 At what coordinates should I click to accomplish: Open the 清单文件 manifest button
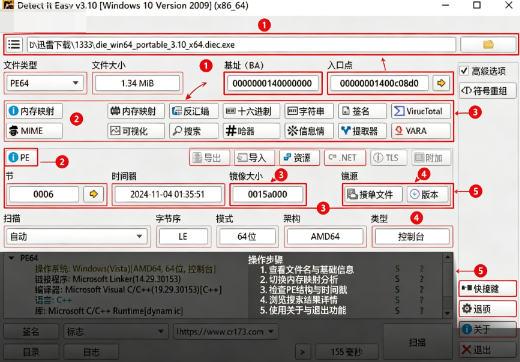click(373, 194)
